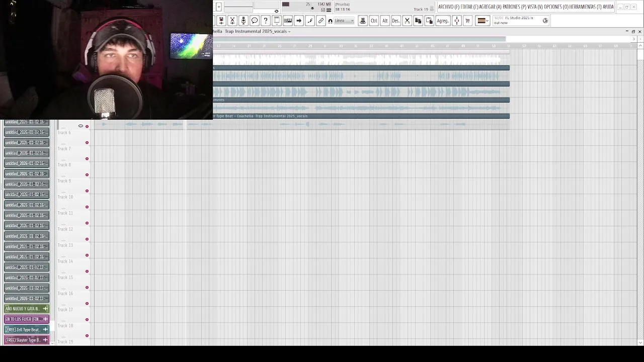This screenshot has height=362, width=644.
Task: Select the (FREE) Slayter Type B.. clip
Action: (x=27, y=340)
